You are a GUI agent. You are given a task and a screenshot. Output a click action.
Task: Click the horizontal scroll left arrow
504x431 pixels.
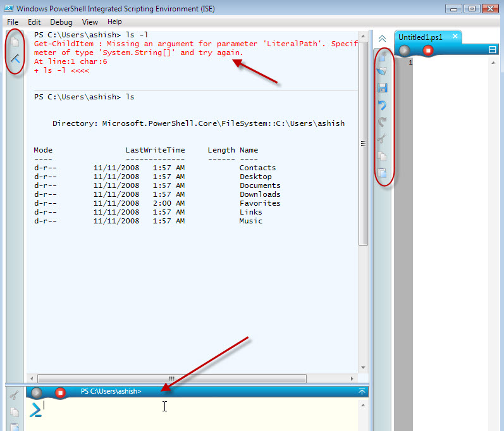point(32,378)
